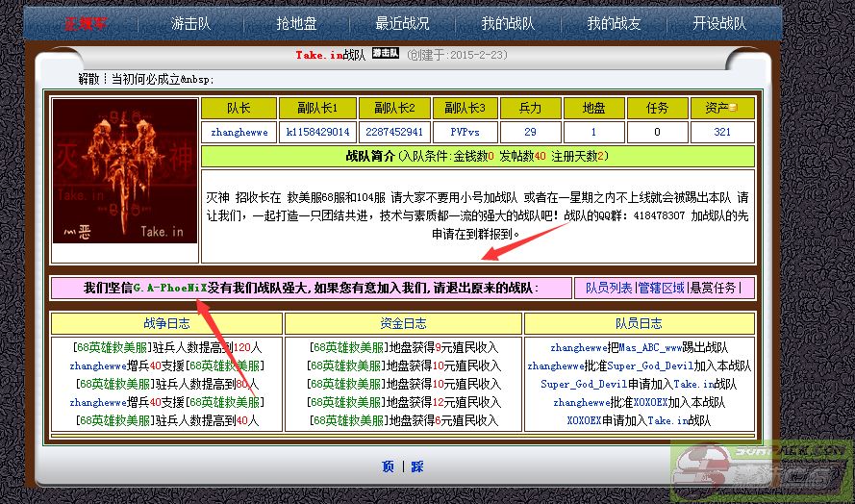Open the 管辖区域 territory link
The image size is (855, 504).
pyautogui.click(x=662, y=288)
